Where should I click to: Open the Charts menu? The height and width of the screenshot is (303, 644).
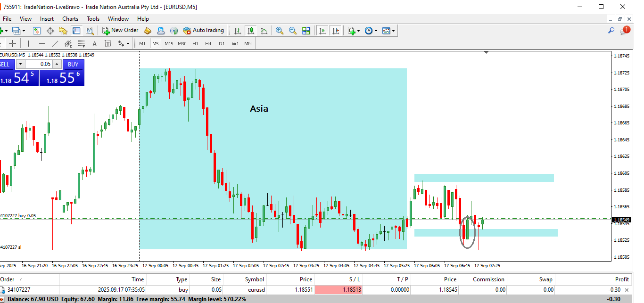click(70, 19)
